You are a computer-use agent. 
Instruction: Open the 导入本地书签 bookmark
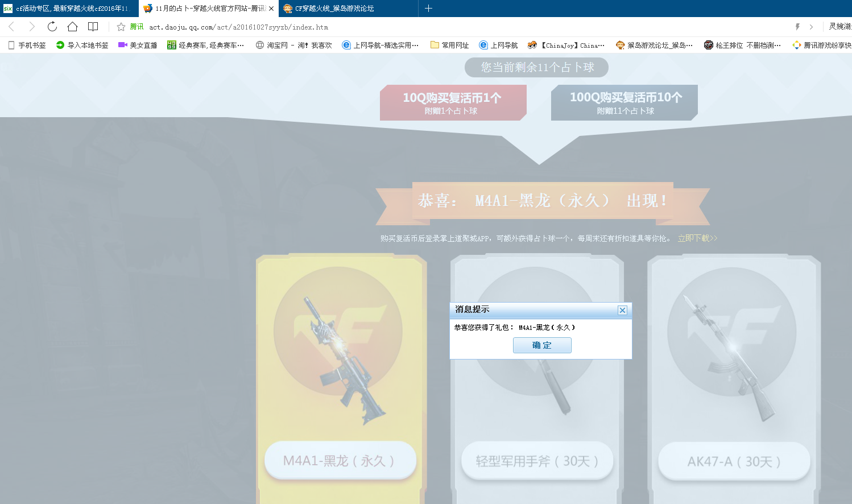coord(82,45)
